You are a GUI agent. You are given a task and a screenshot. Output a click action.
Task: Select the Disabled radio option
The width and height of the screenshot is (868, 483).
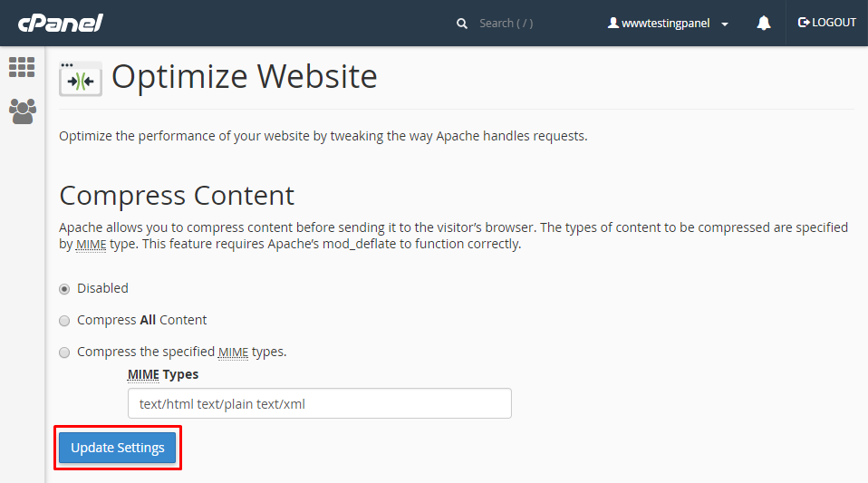point(64,288)
